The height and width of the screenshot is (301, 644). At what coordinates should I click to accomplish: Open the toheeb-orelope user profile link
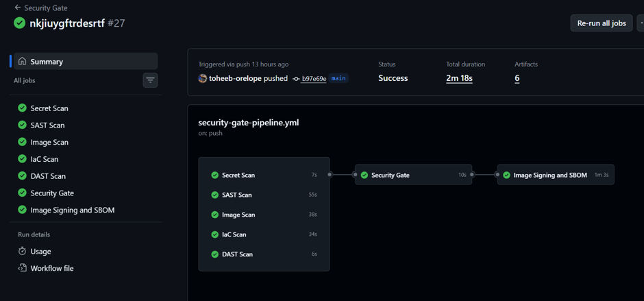(x=236, y=78)
